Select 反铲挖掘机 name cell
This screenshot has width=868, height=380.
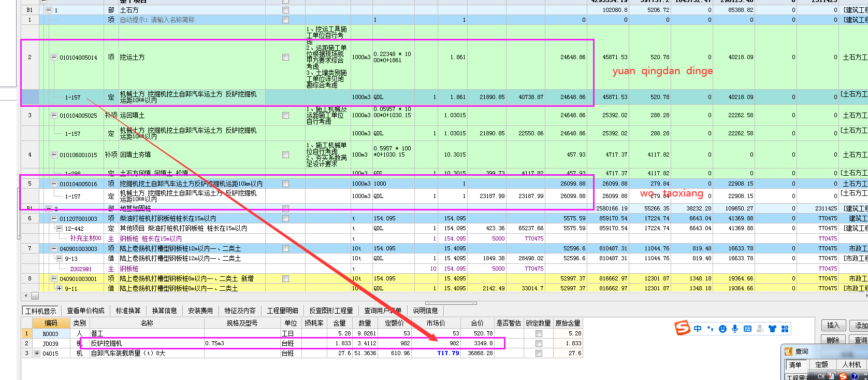(147, 343)
